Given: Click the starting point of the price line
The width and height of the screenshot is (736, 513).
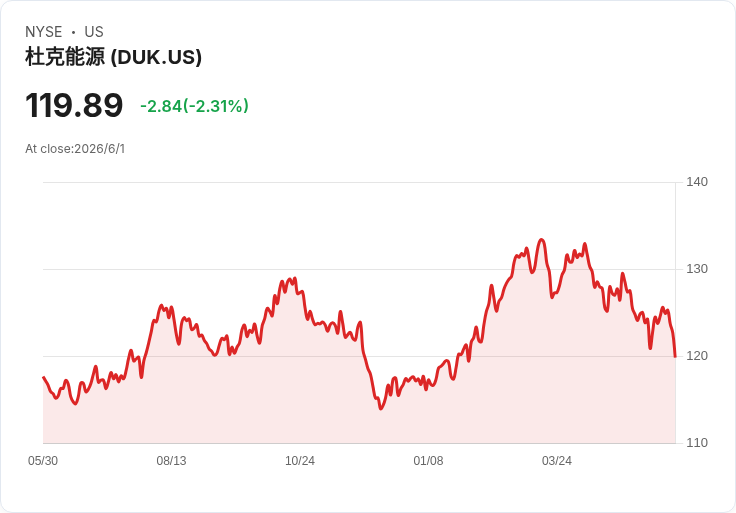Looking at the screenshot, I should coord(44,377).
